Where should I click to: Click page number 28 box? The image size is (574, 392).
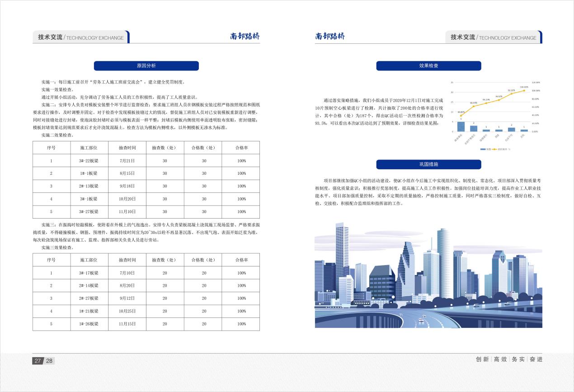[x=49, y=360]
